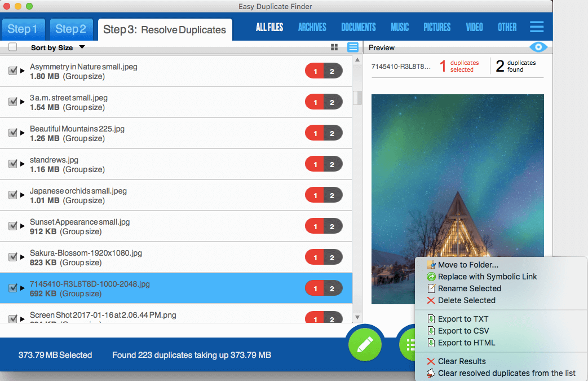Filter by Documents
This screenshot has height=381, width=588.
pyautogui.click(x=359, y=27)
